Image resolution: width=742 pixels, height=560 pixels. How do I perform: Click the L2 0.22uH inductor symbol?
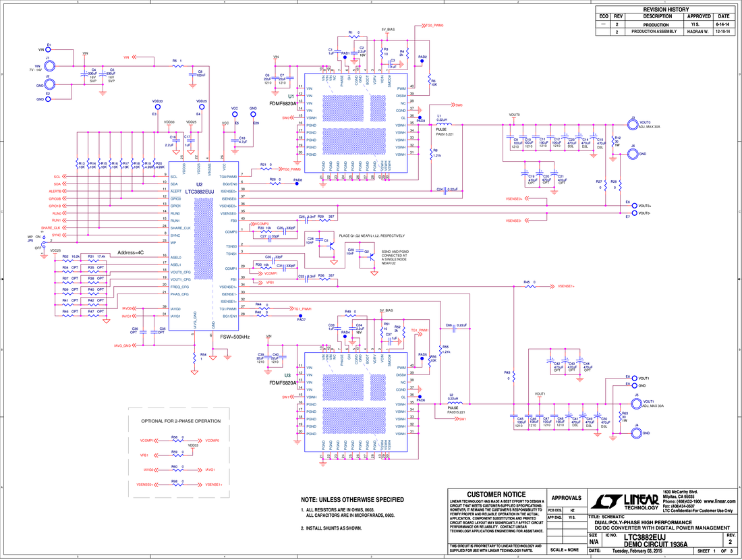(455, 403)
